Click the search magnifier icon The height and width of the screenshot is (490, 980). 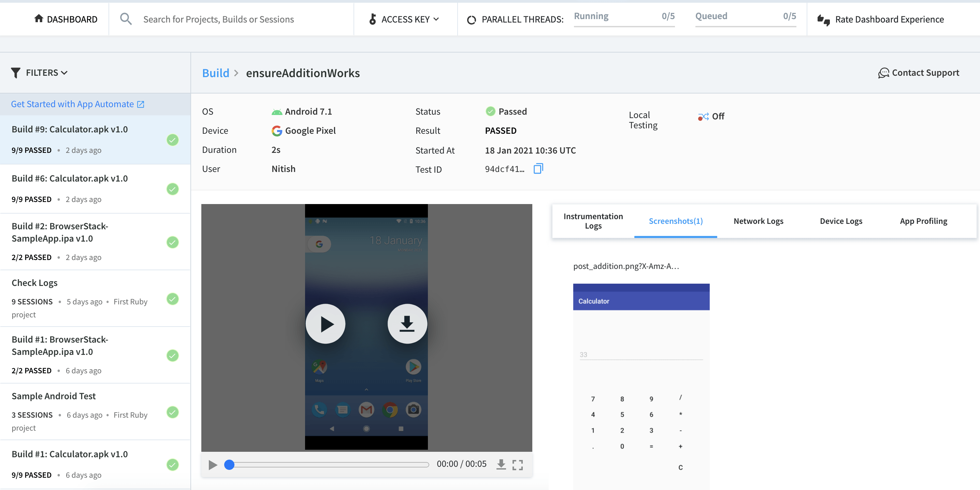[126, 19]
